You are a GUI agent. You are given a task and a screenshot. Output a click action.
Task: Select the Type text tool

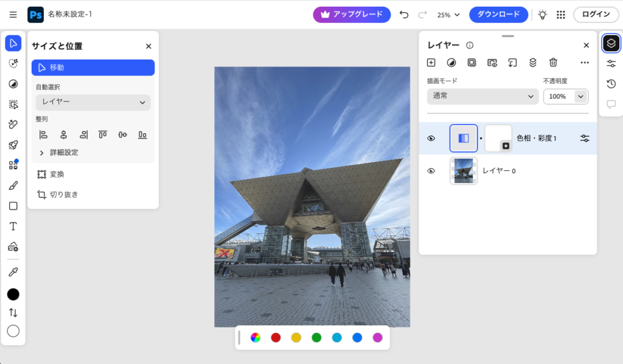[13, 226]
